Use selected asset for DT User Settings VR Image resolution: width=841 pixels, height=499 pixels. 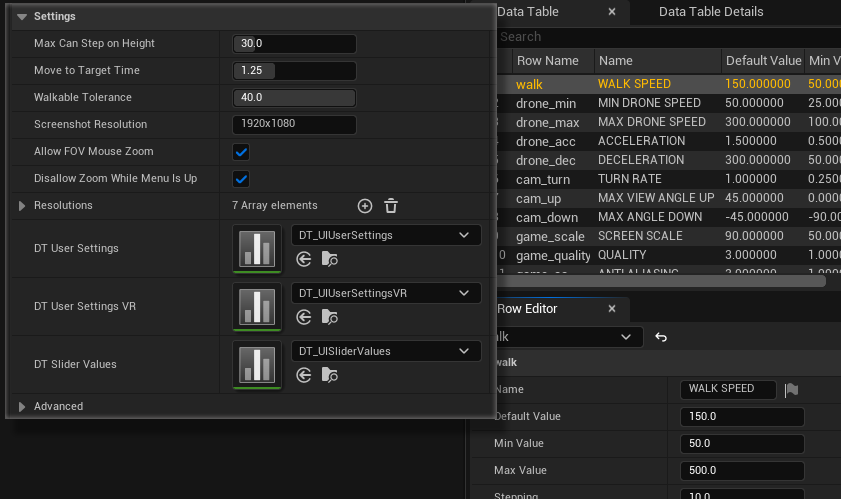tap(304, 317)
